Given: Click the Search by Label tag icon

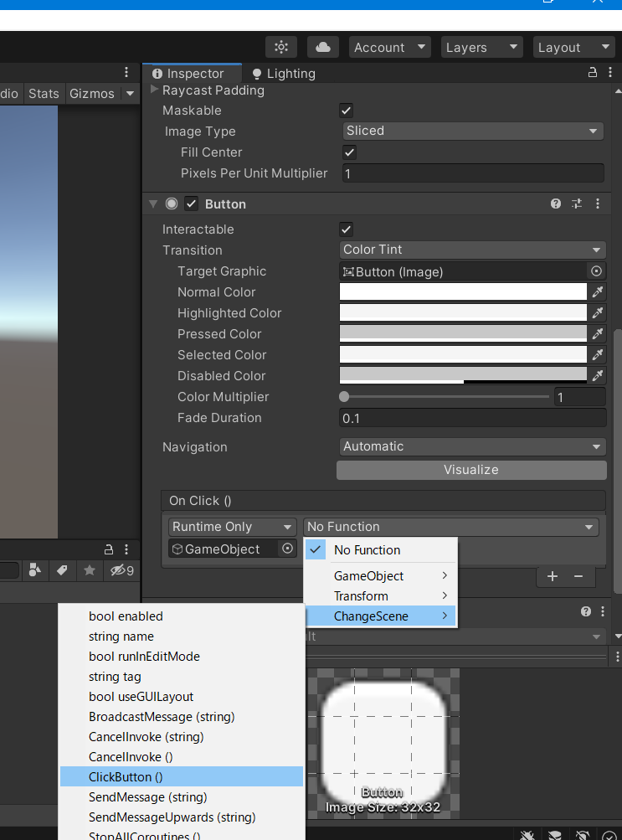Looking at the screenshot, I should pos(62,570).
